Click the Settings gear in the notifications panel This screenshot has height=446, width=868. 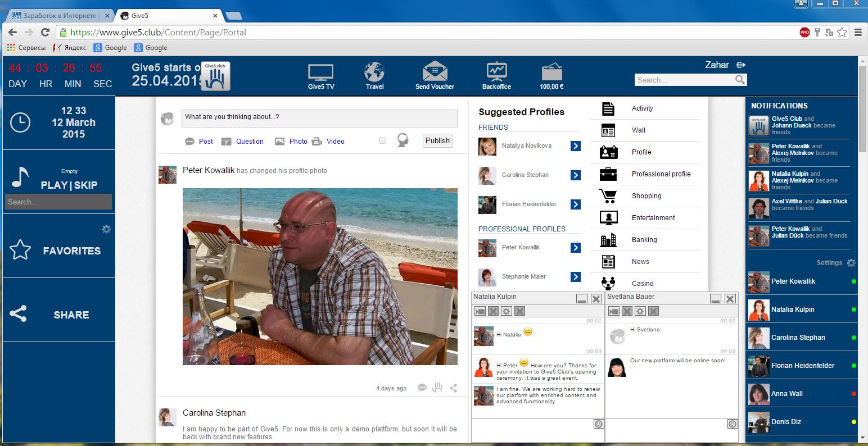tap(851, 263)
